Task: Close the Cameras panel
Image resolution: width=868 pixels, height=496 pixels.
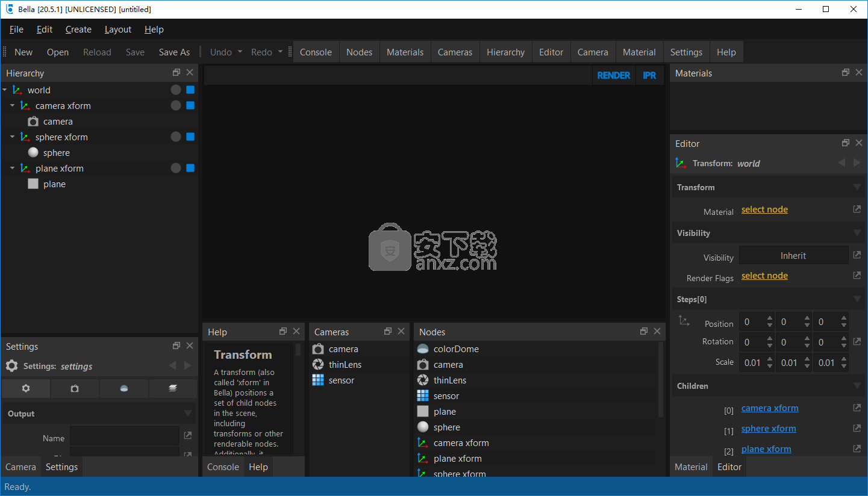Action: [x=401, y=331]
